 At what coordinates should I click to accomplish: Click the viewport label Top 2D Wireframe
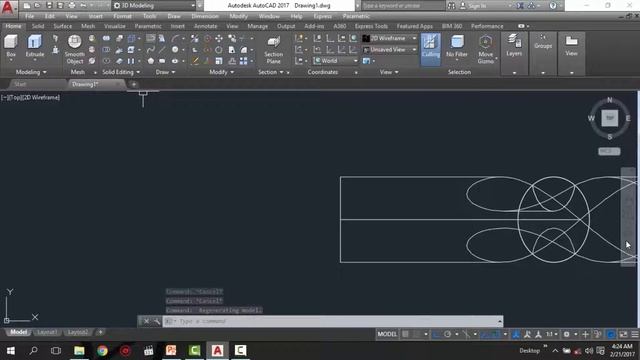point(31,98)
